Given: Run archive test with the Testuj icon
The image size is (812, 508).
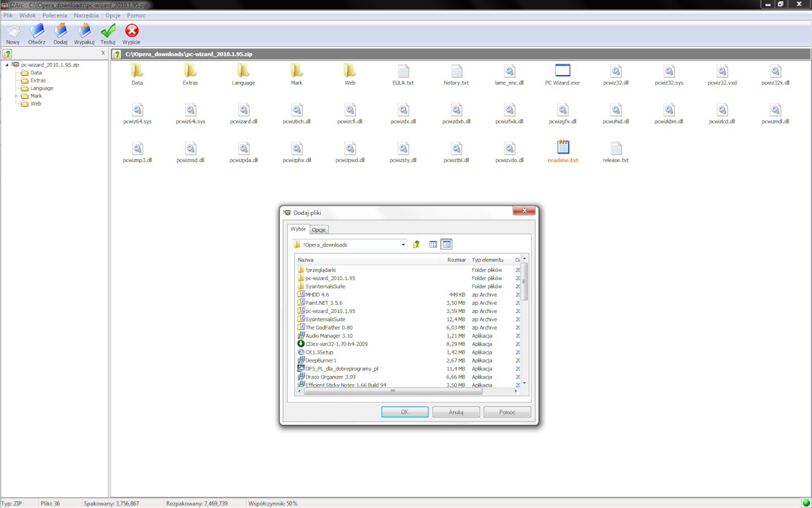Looking at the screenshot, I should (108, 31).
